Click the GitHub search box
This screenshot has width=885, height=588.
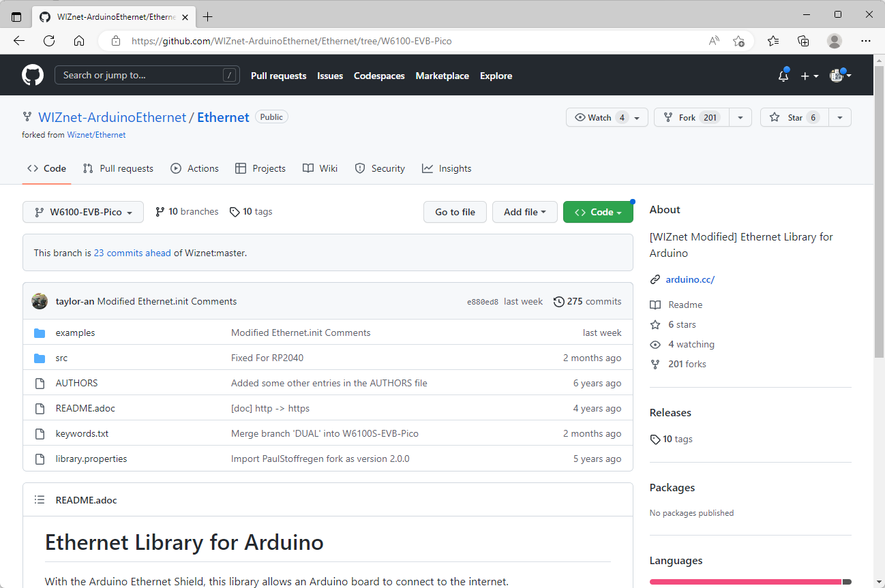pos(147,75)
